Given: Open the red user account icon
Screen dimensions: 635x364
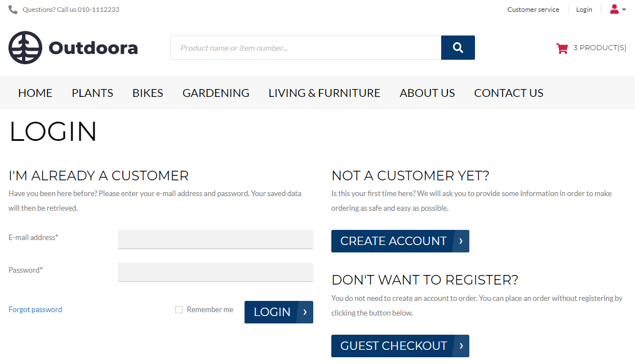Looking at the screenshot, I should coord(614,10).
